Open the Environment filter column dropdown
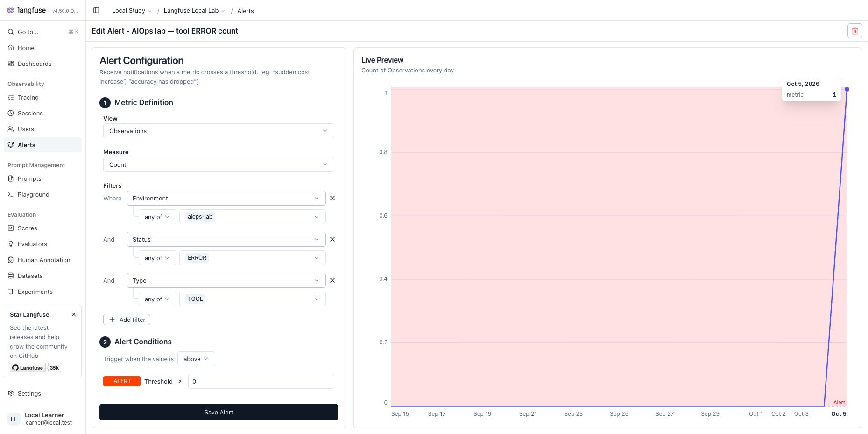The width and height of the screenshot is (868, 434). point(226,198)
